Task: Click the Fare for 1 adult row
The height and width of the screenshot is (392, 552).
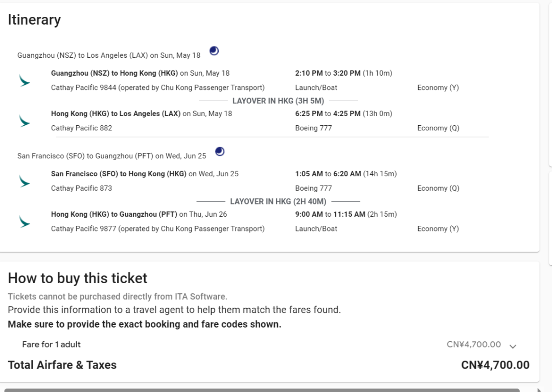Action: pyautogui.click(x=51, y=344)
